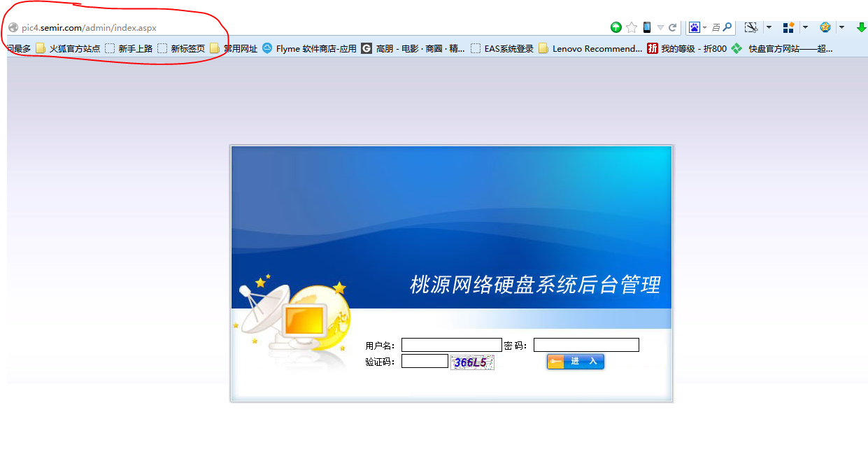868x461 pixels.
Task: Click the 用户名 username input field
Action: coord(452,345)
